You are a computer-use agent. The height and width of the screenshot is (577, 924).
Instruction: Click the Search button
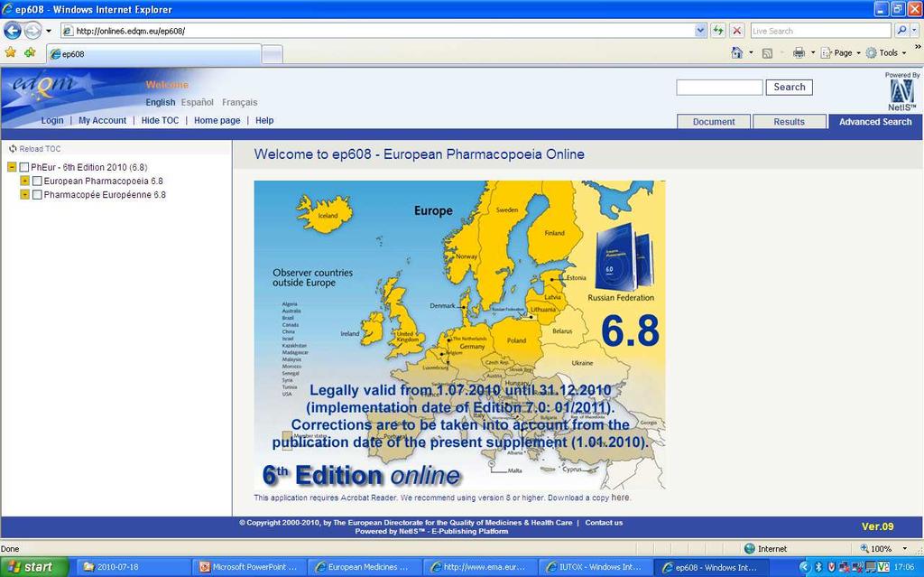(789, 88)
